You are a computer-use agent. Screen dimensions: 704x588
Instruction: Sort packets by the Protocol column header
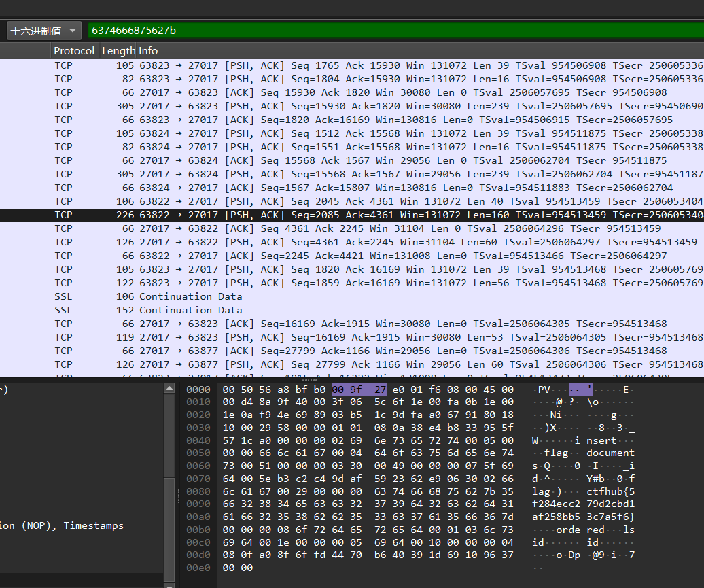[x=74, y=51]
